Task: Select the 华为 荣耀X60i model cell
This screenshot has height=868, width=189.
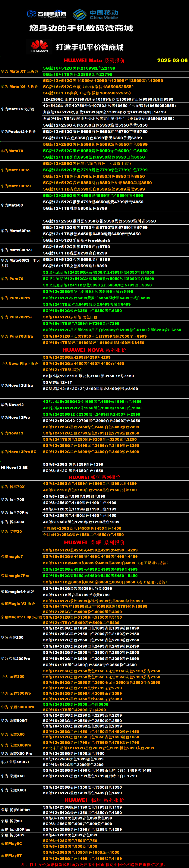Action: 21,790
